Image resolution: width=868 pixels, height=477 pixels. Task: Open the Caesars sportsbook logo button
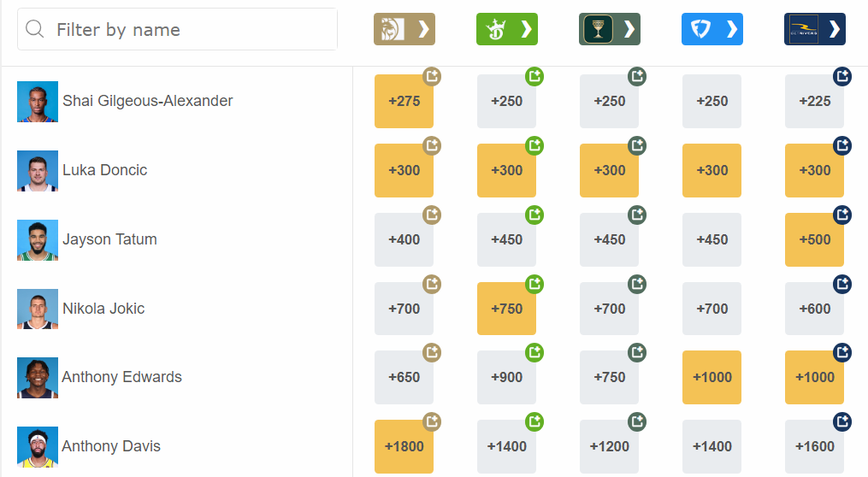[x=610, y=29]
